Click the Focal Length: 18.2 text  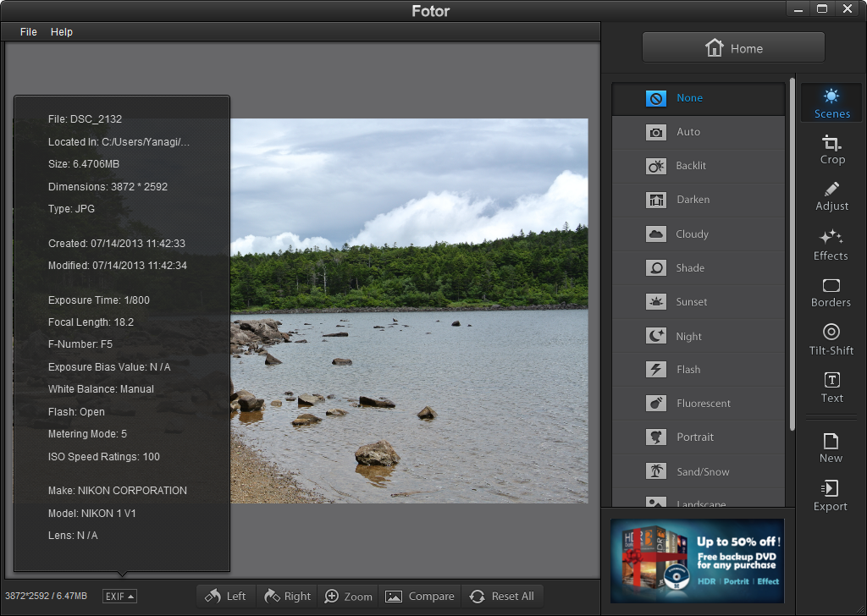point(91,322)
